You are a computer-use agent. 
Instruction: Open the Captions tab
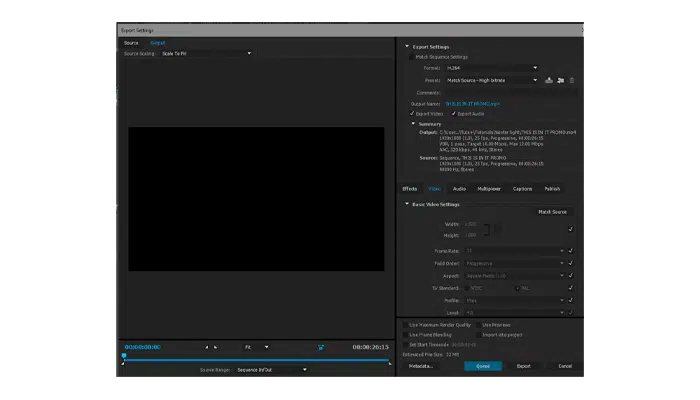(522, 189)
